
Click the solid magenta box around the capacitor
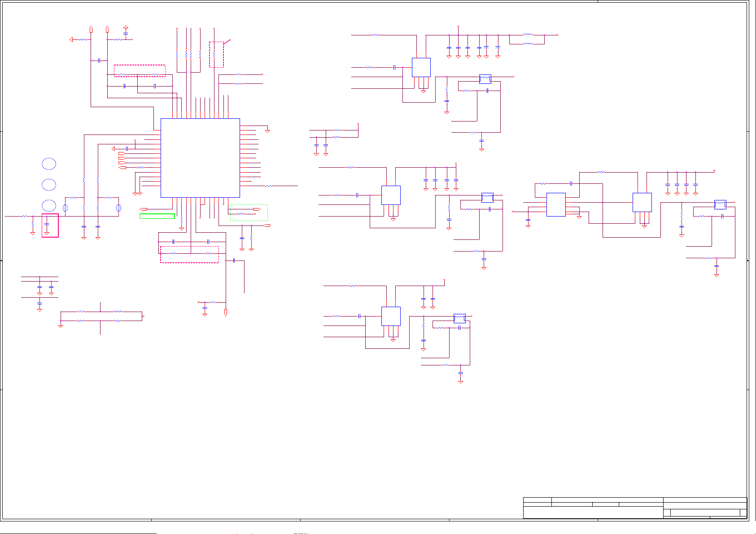click(50, 226)
